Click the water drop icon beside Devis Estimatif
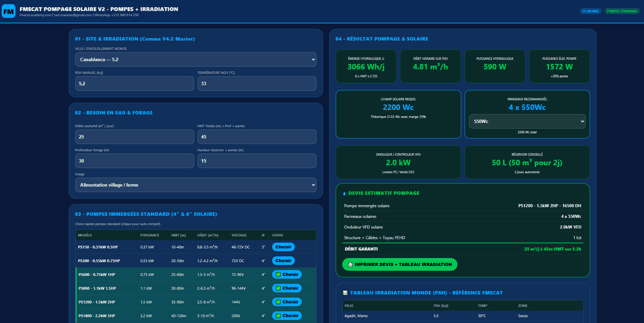Viewport: 644px width, 323px height. (344, 193)
